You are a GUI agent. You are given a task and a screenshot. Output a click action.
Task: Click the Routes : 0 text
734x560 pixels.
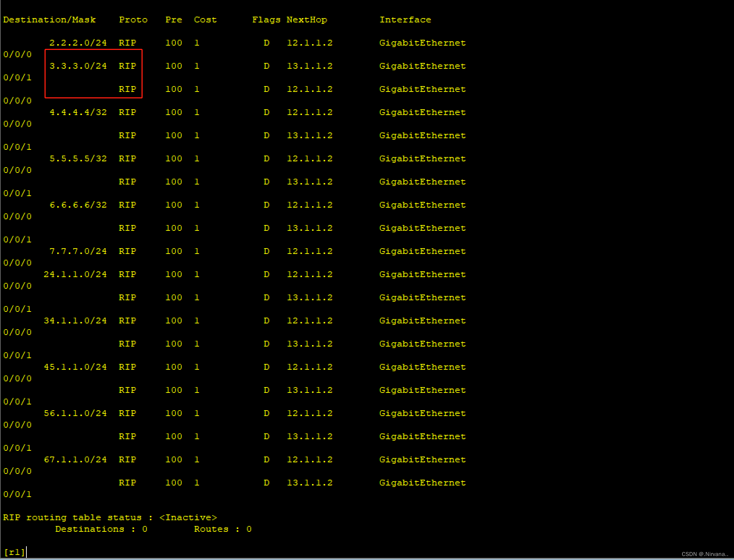[x=223, y=529]
